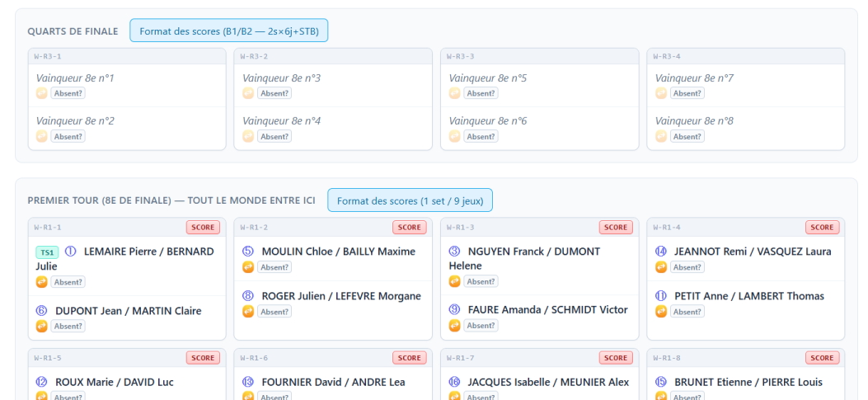Click seed number 16 circle beside JACQUES Isabelle
868x400 pixels.
click(454, 383)
